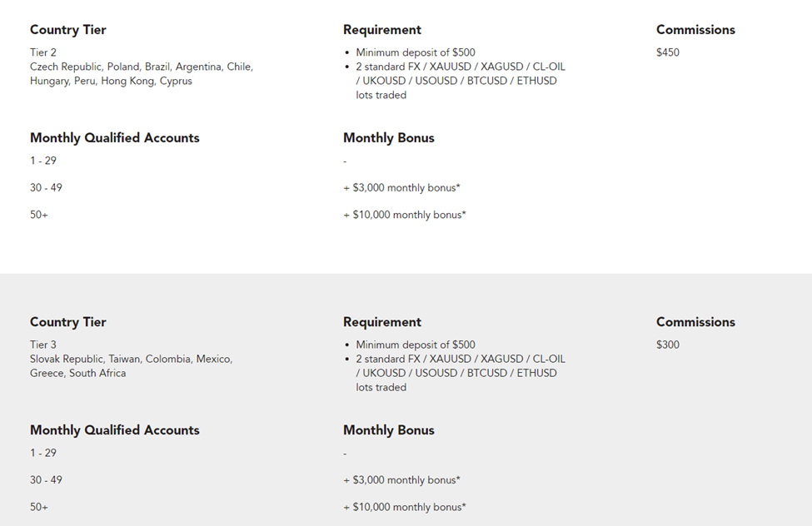Click the Tier 3 Monthly Qualified Accounts heading
Image resolution: width=812 pixels, height=526 pixels.
pos(115,430)
